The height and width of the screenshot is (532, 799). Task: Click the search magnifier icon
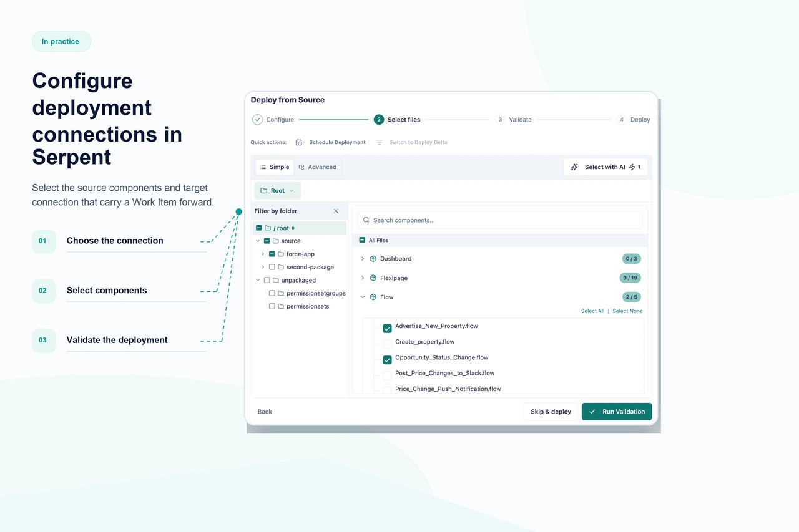pyautogui.click(x=366, y=220)
